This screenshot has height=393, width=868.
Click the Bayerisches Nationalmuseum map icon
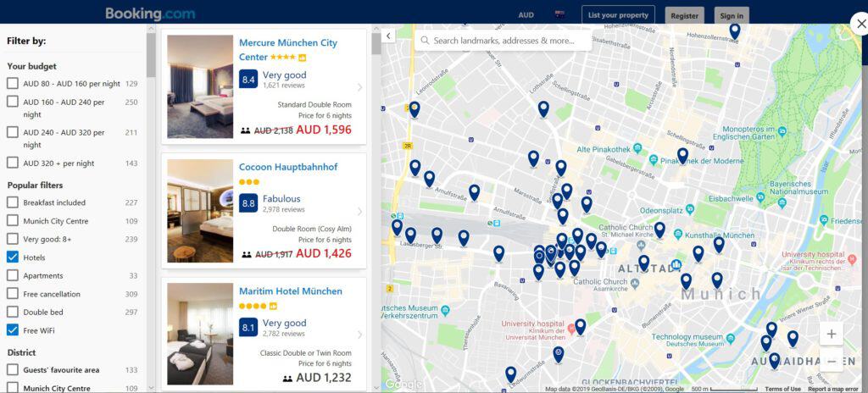click(x=782, y=202)
